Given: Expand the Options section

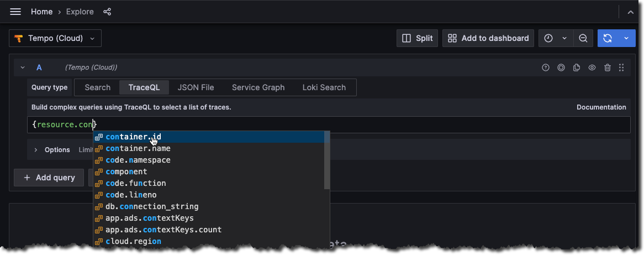Looking at the screenshot, I should pos(36,150).
